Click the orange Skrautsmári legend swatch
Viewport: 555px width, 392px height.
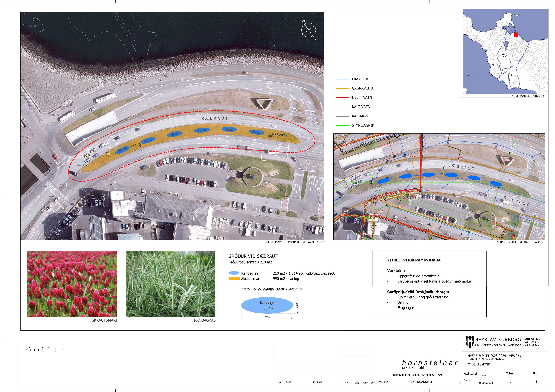tap(234, 278)
